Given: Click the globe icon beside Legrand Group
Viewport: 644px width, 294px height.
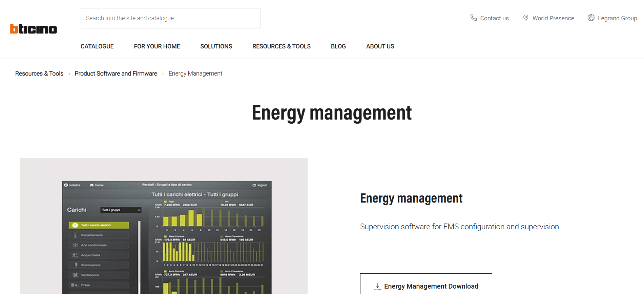Looking at the screenshot, I should point(591,18).
